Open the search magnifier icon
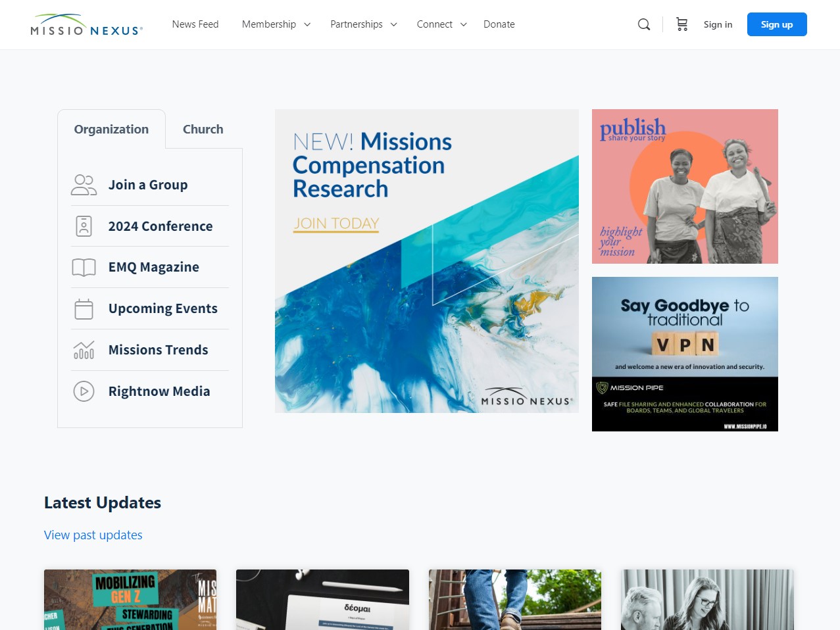The image size is (840, 630). (644, 24)
